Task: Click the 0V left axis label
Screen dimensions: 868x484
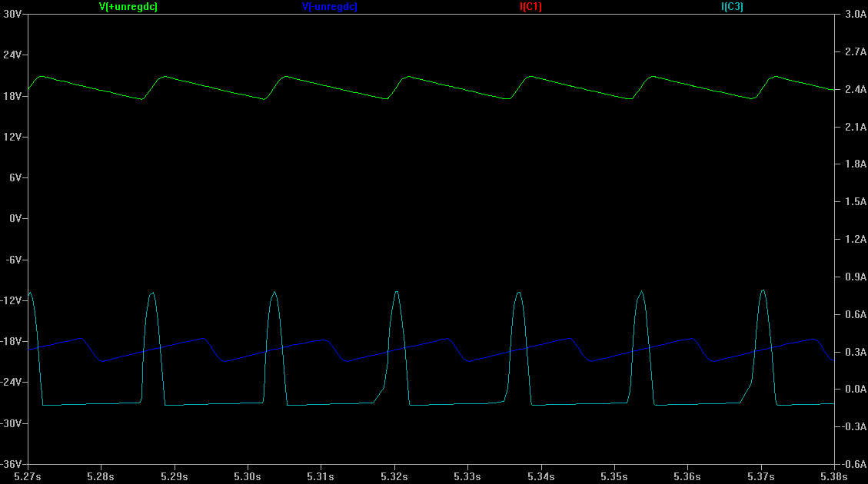Action: tap(15, 218)
